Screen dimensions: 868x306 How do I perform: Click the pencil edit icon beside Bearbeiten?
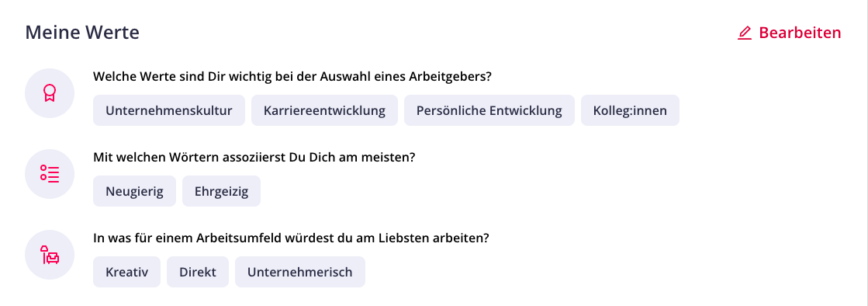pyautogui.click(x=745, y=33)
